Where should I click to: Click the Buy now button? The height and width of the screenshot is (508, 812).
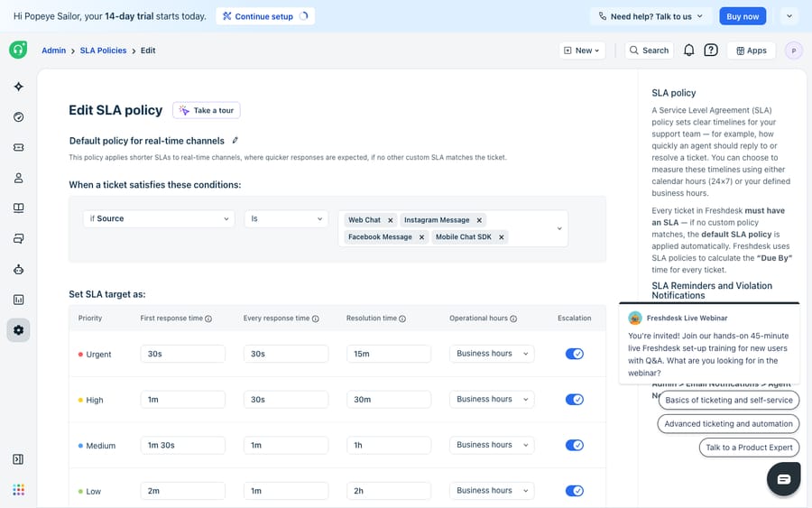coord(743,16)
